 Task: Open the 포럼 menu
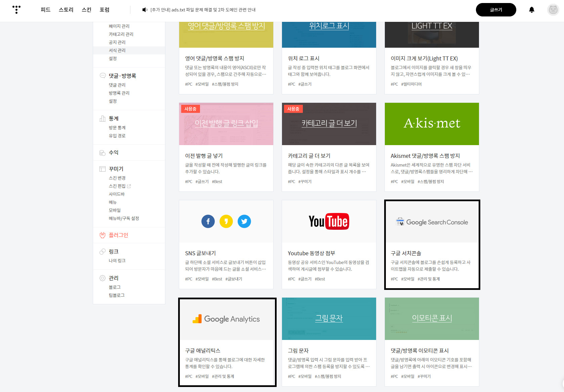105,10
